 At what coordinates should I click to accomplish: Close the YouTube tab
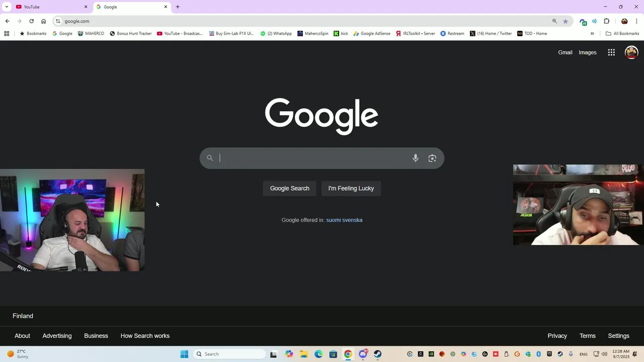click(x=86, y=7)
